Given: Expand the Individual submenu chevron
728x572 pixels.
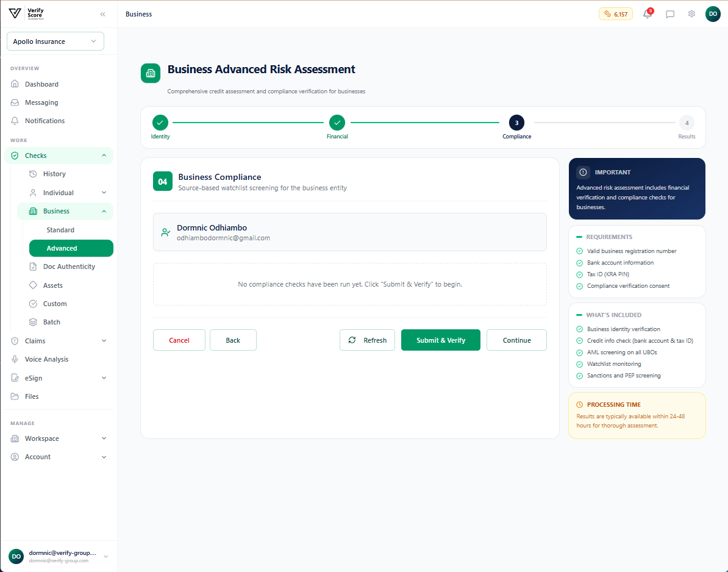Looking at the screenshot, I should [x=104, y=193].
